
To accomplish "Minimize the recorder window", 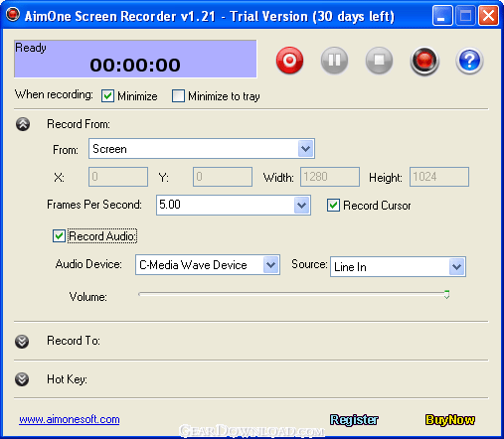I will (442, 16).
